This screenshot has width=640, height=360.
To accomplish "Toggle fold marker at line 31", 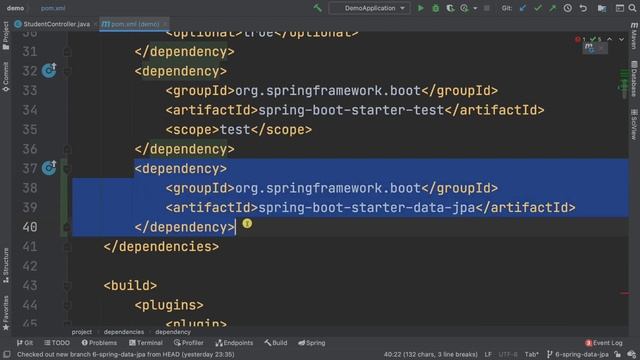I will click(67, 52).
